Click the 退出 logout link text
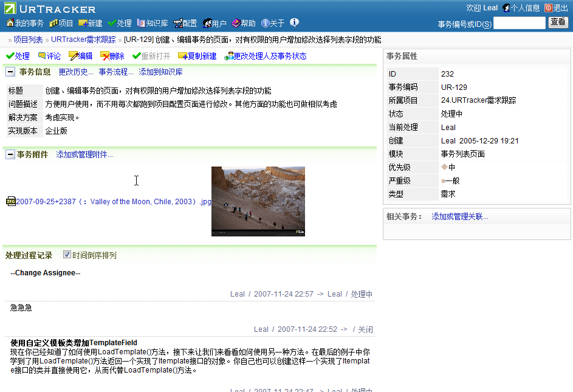Image resolution: width=573 pixels, height=392 pixels. [561, 8]
